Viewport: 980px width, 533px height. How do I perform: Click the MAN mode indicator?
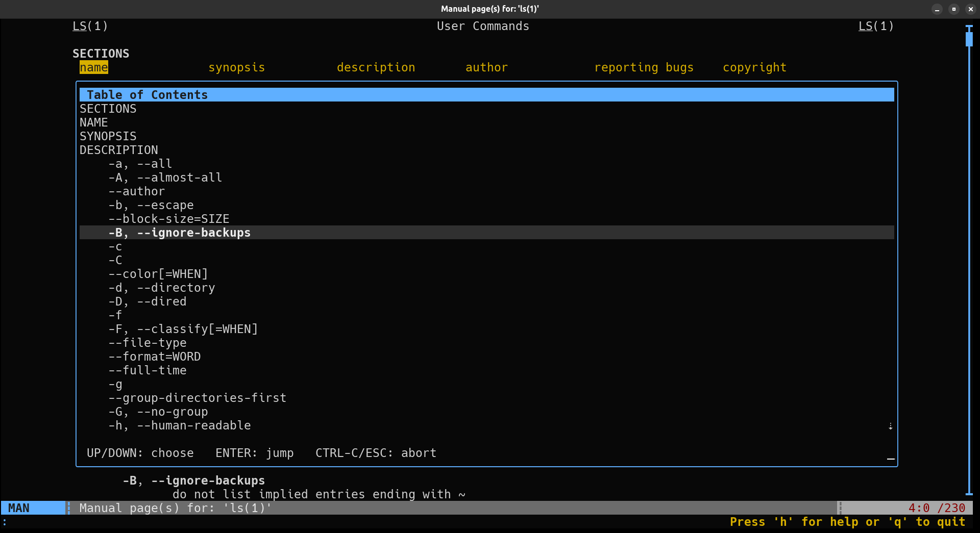tap(18, 507)
